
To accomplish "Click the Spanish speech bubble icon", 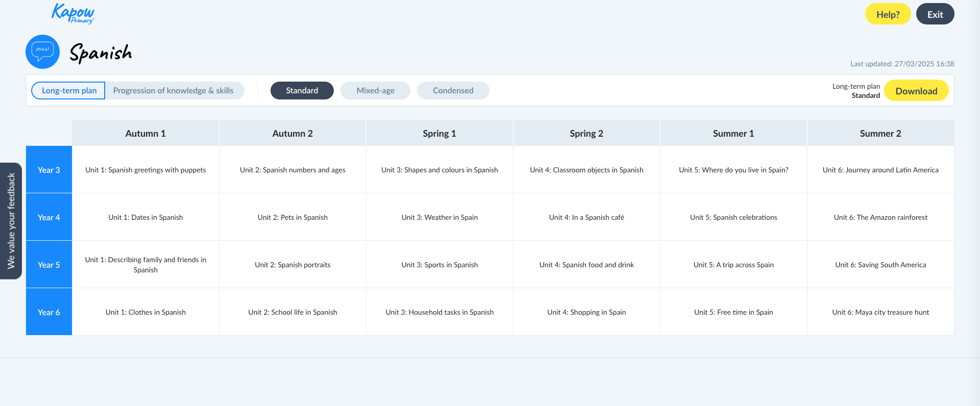I will coord(42,52).
